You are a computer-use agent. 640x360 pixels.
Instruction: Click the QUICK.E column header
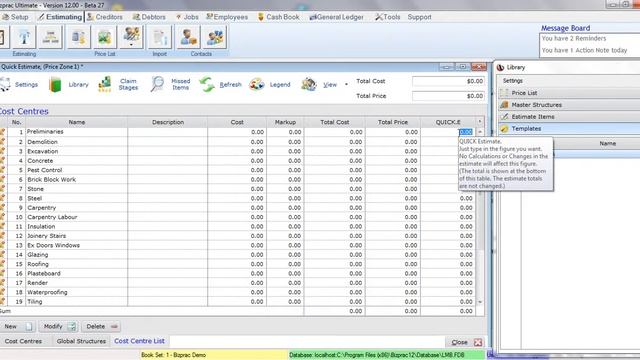(x=448, y=122)
